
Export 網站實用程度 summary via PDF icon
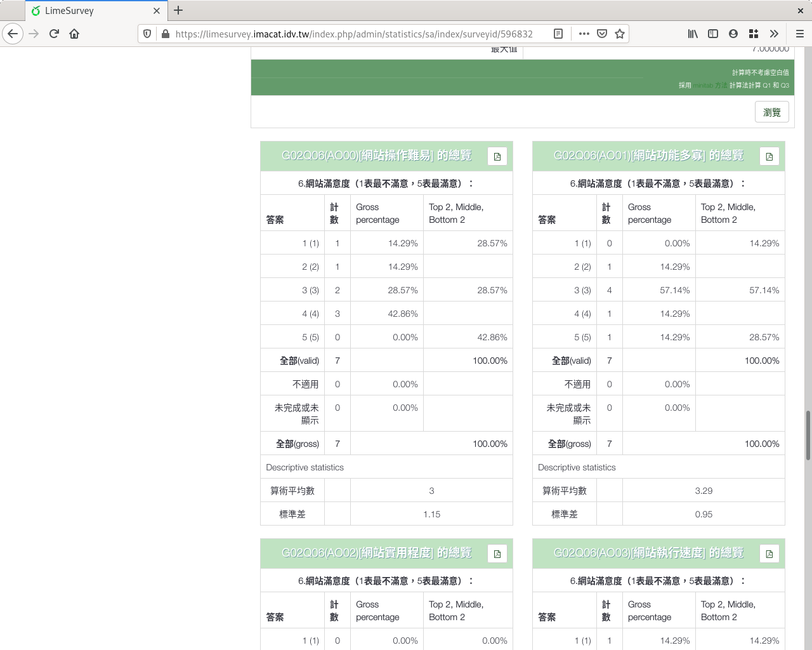click(497, 554)
